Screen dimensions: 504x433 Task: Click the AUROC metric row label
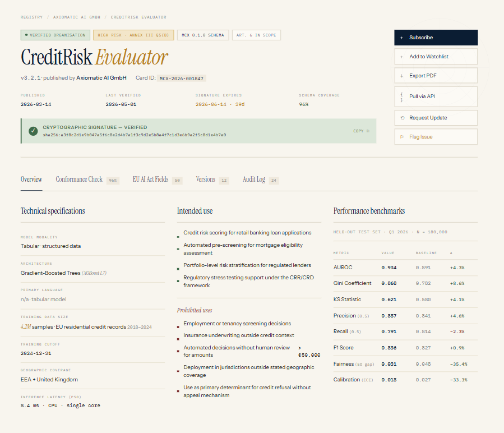click(343, 268)
